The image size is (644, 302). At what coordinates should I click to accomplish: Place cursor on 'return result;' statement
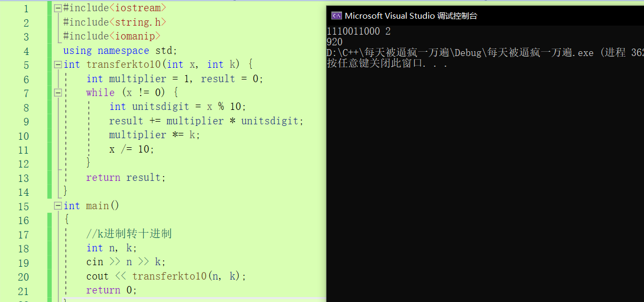coord(126,178)
